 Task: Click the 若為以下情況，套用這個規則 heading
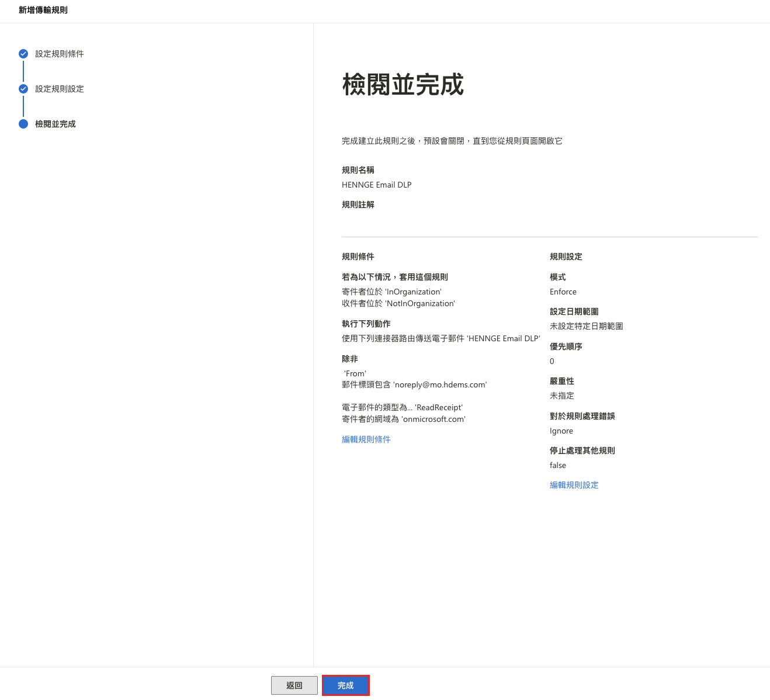point(395,277)
